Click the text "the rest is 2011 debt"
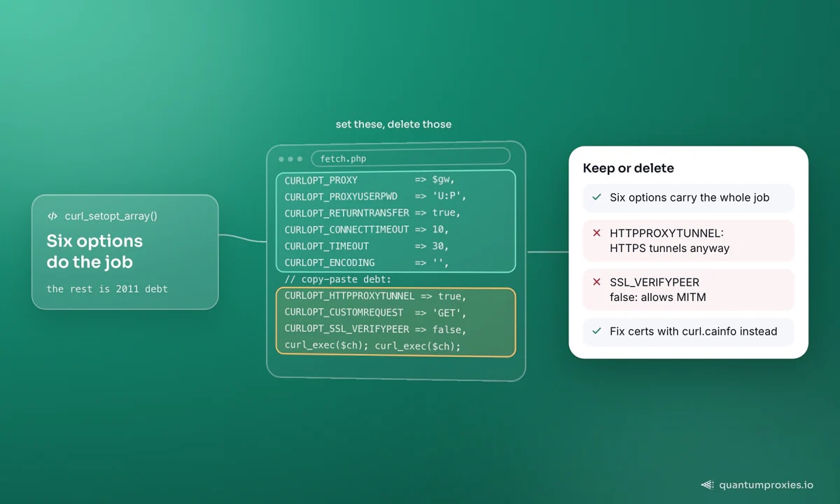The height and width of the screenshot is (504, 840). click(107, 288)
